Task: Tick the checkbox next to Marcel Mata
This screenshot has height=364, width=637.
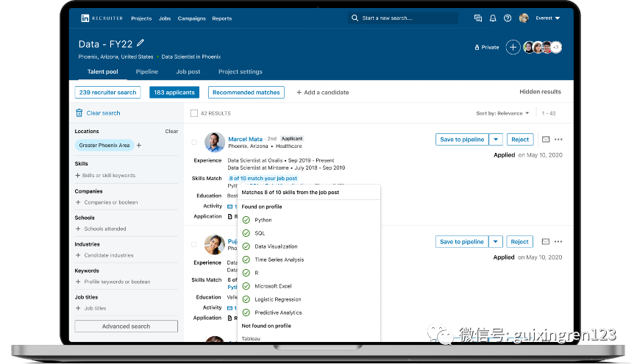Action: tap(194, 142)
